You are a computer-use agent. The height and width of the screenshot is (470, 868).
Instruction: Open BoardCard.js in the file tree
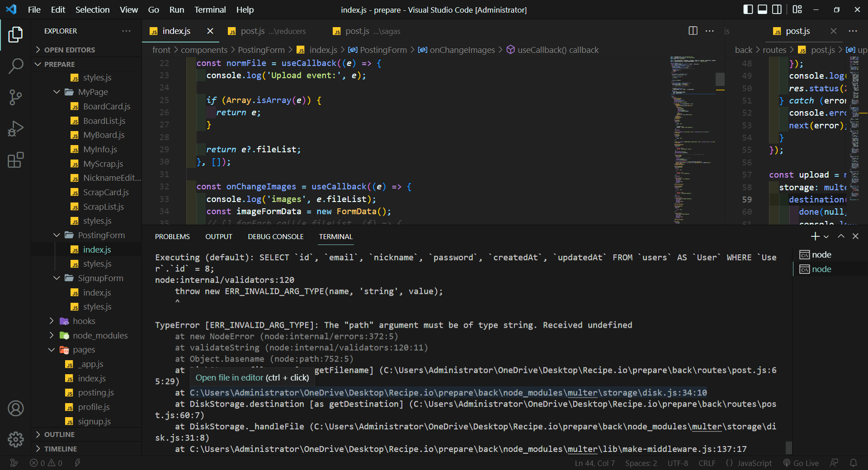coord(107,107)
